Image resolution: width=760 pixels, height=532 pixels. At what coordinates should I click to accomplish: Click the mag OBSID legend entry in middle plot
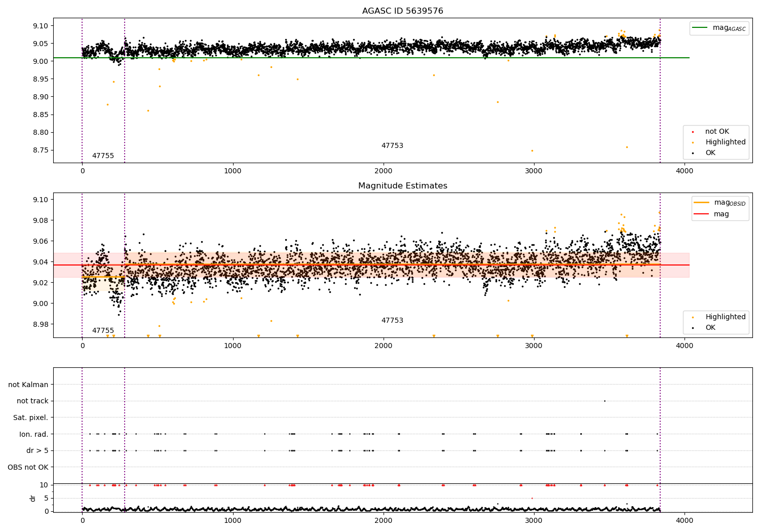pos(720,203)
